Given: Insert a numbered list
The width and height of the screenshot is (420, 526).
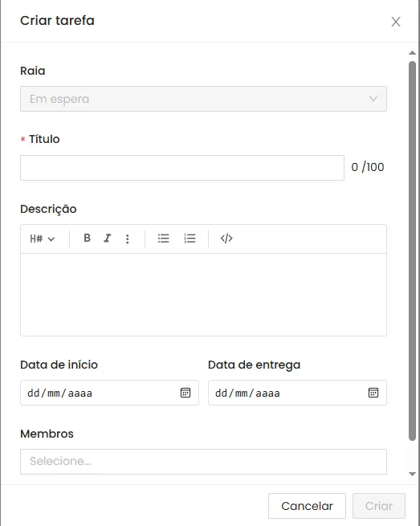Looking at the screenshot, I should [190, 239].
